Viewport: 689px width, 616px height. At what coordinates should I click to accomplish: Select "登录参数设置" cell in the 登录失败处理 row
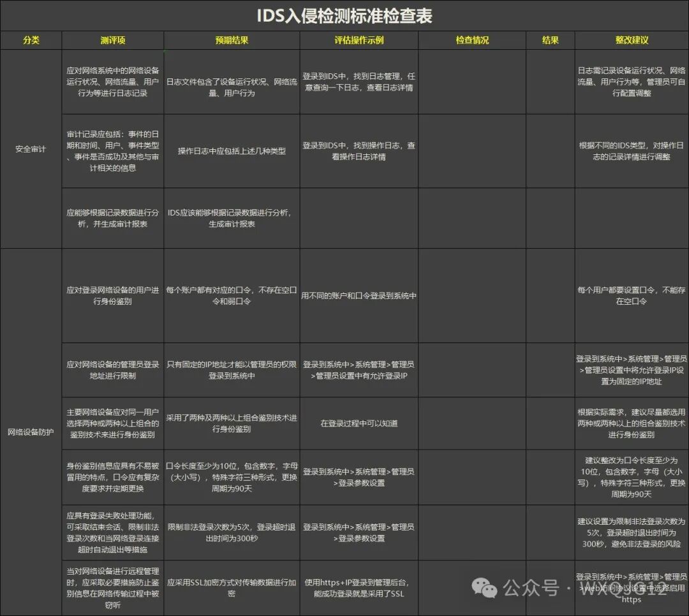[x=359, y=532]
